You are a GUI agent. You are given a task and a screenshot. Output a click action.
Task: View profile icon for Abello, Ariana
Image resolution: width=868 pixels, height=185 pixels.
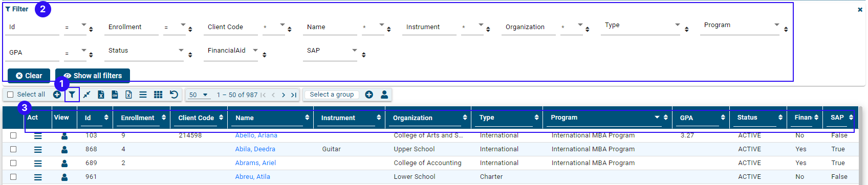click(64, 136)
